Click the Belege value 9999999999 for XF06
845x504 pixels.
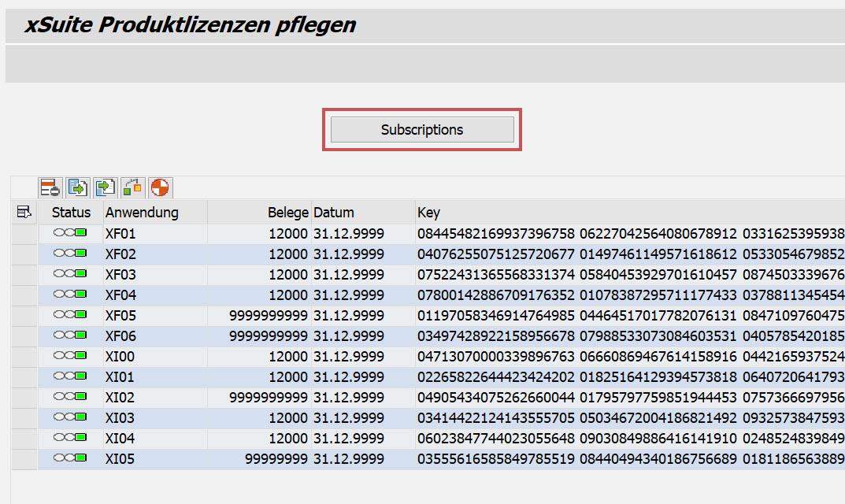tap(269, 336)
